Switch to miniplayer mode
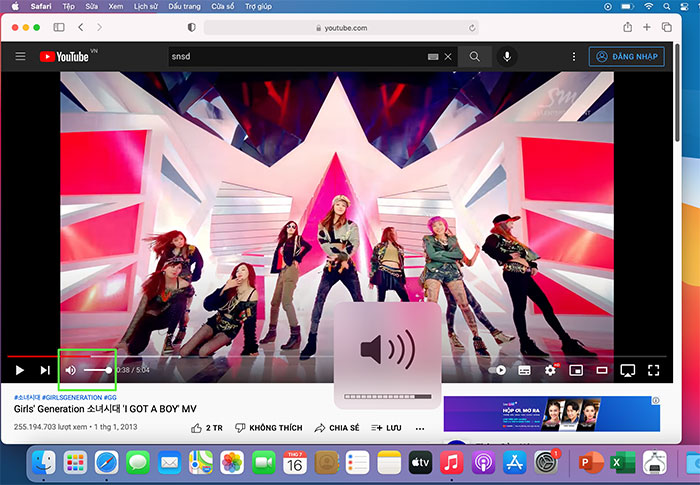The image size is (700, 485). point(576,370)
